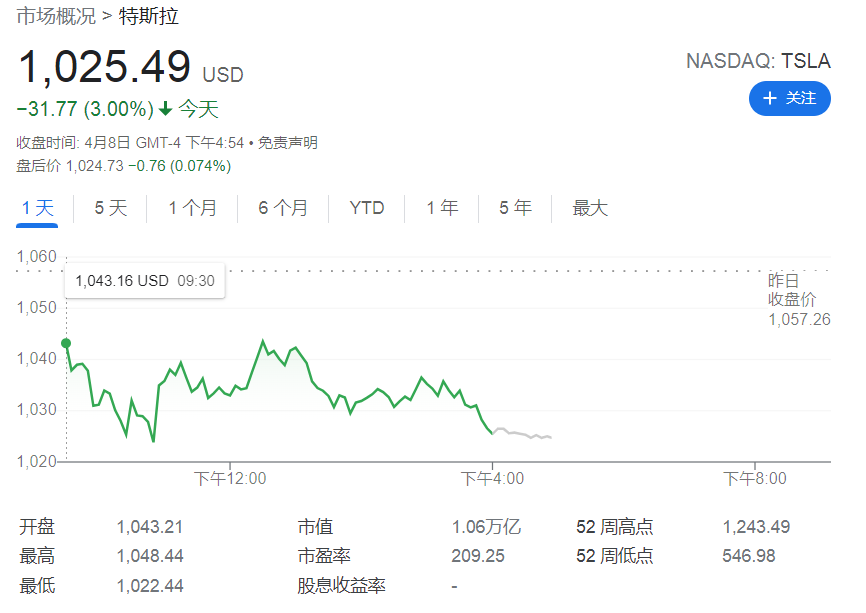The image size is (866, 613).
Task: Click the NASDAQ: TSLA ticker label
Action: click(x=758, y=61)
